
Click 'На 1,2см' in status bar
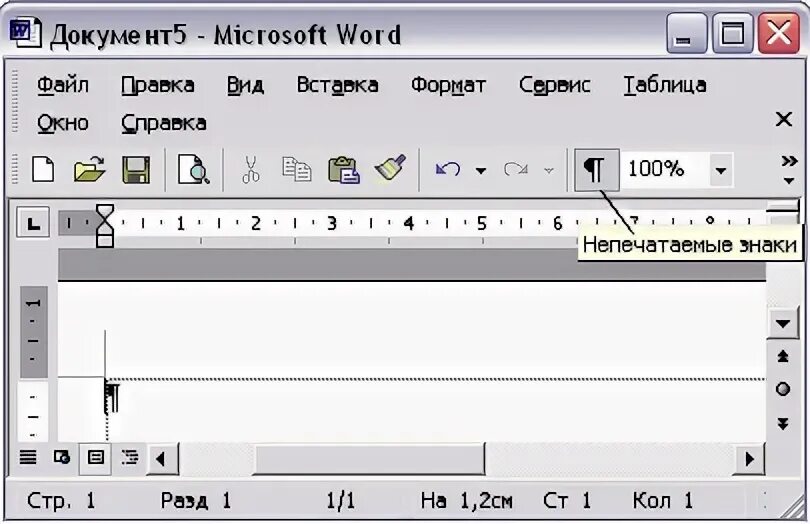pyautogui.click(x=466, y=501)
